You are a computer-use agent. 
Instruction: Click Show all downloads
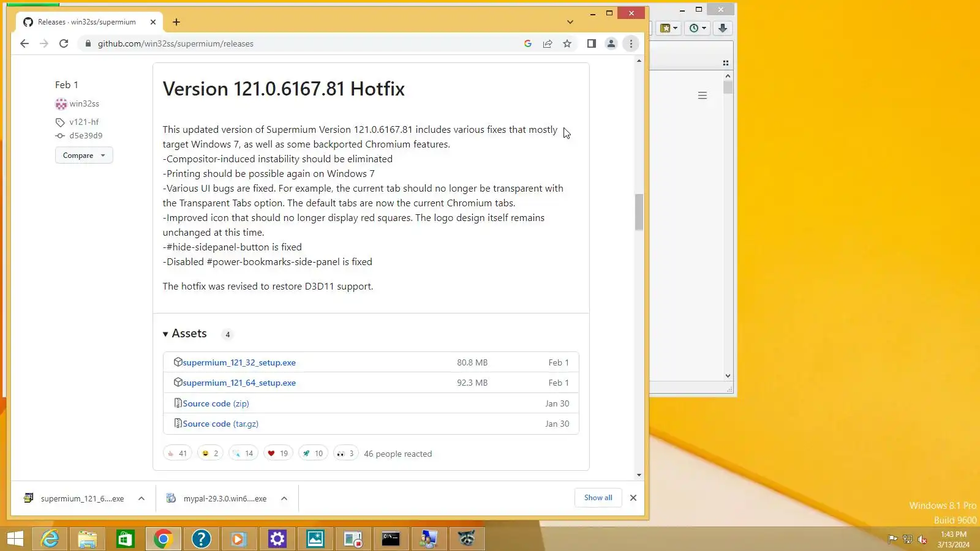coord(598,498)
